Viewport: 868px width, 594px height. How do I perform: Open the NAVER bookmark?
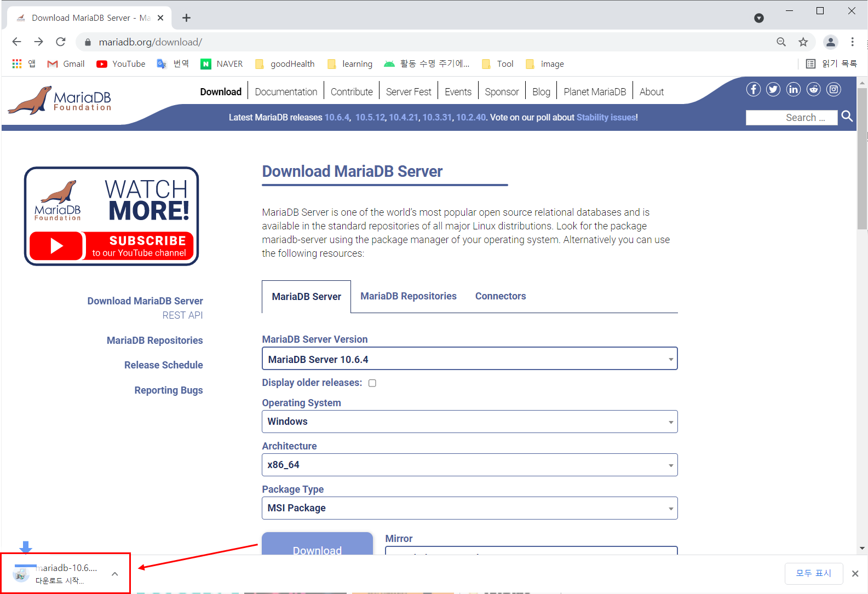222,64
